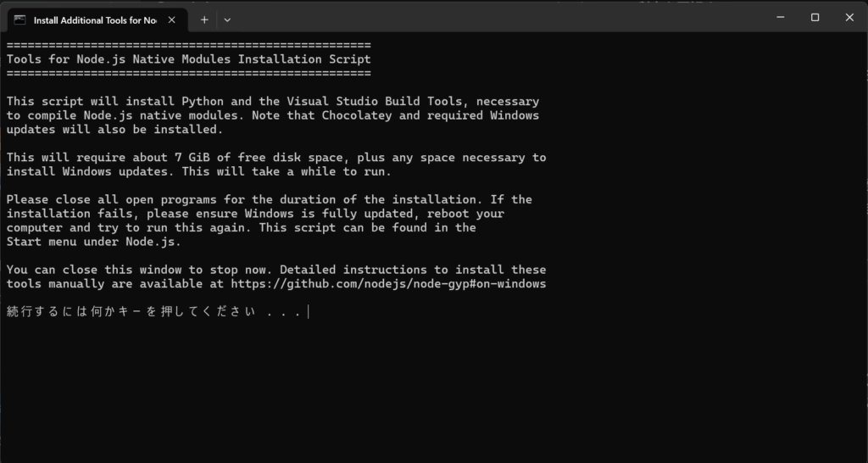Screen dimensions: 868x463
Task: Select the Install Additional Tools for Node tab
Action: [x=93, y=20]
